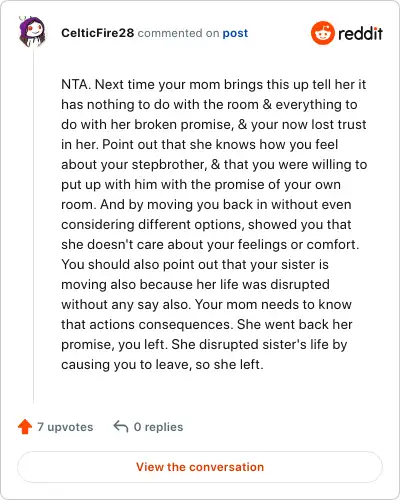Open the CelticFire28 username profile link
This screenshot has width=400, height=500.
coord(97,33)
